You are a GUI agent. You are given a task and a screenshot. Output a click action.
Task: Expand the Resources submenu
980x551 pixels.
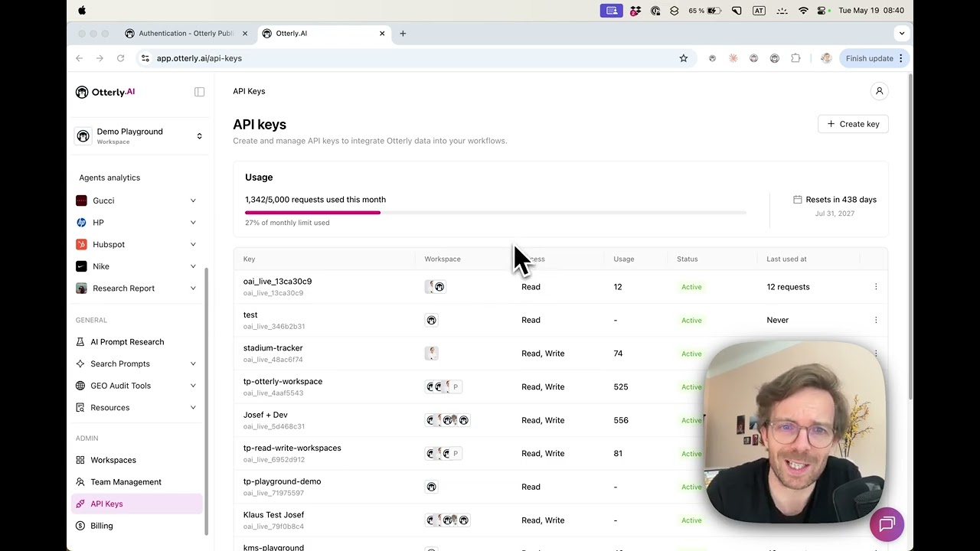[x=193, y=408]
